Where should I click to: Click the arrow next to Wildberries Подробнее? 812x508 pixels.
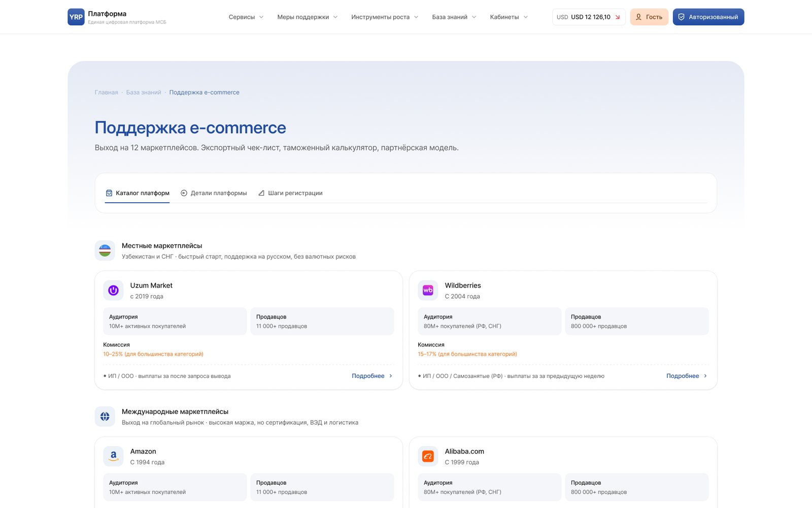705,376
